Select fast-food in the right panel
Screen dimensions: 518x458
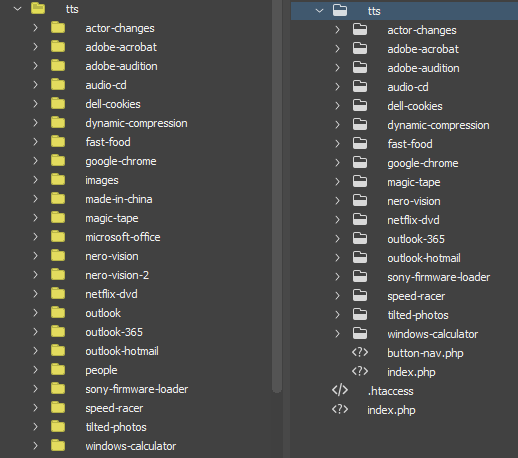(x=410, y=144)
